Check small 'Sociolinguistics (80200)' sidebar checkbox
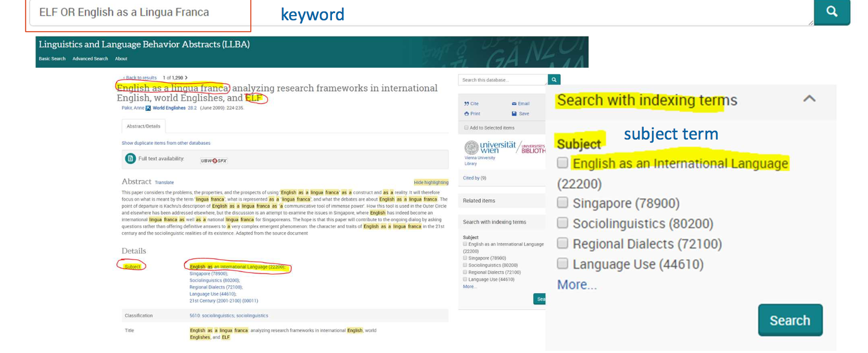868x353 pixels. click(x=465, y=265)
